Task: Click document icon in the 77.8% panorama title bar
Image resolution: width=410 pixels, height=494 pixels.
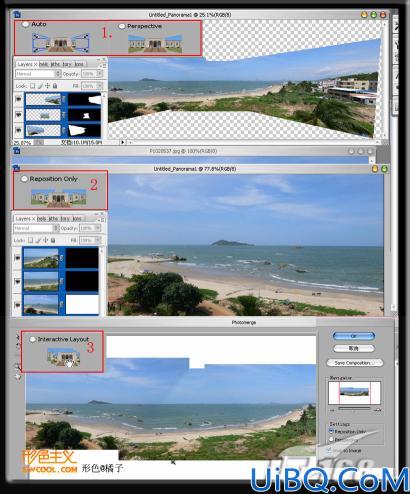Action: click(16, 169)
